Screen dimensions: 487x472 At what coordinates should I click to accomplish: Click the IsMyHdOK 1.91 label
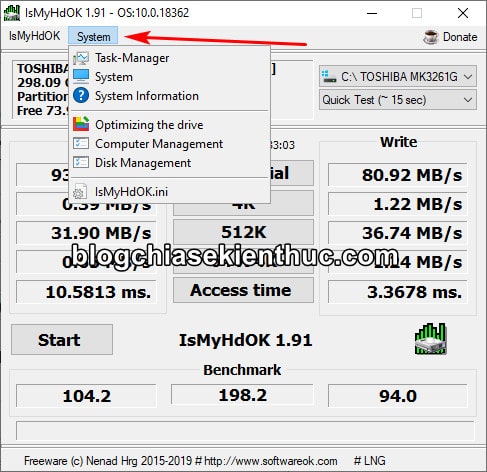coord(245,340)
